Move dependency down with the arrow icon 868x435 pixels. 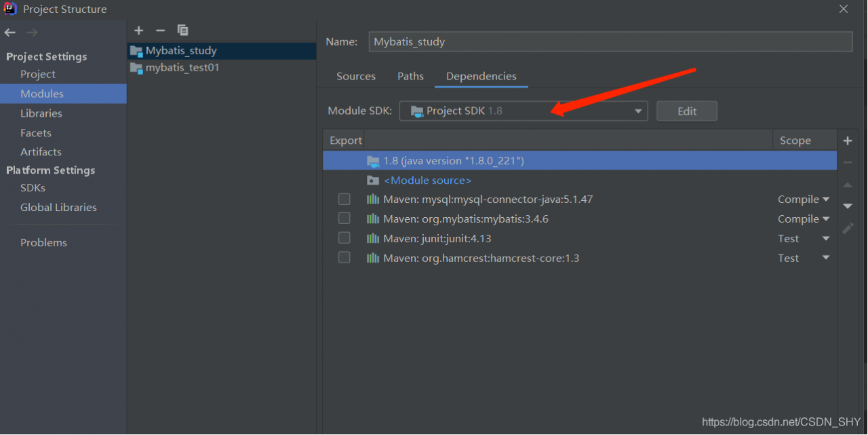click(847, 206)
